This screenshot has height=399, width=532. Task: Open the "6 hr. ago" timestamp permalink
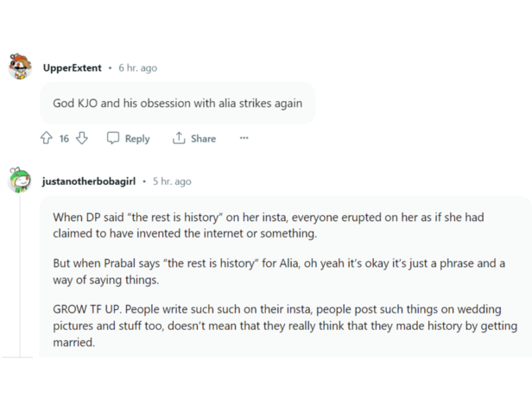[x=138, y=67]
